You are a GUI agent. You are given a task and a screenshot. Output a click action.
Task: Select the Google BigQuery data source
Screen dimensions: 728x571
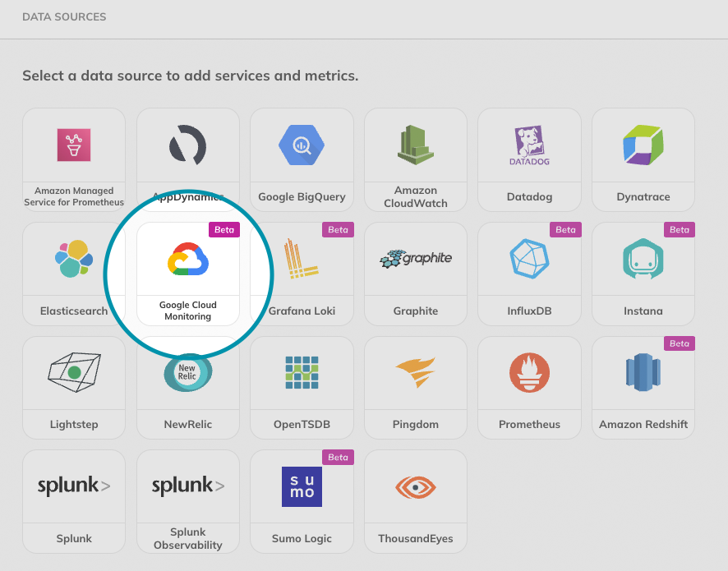pos(302,159)
